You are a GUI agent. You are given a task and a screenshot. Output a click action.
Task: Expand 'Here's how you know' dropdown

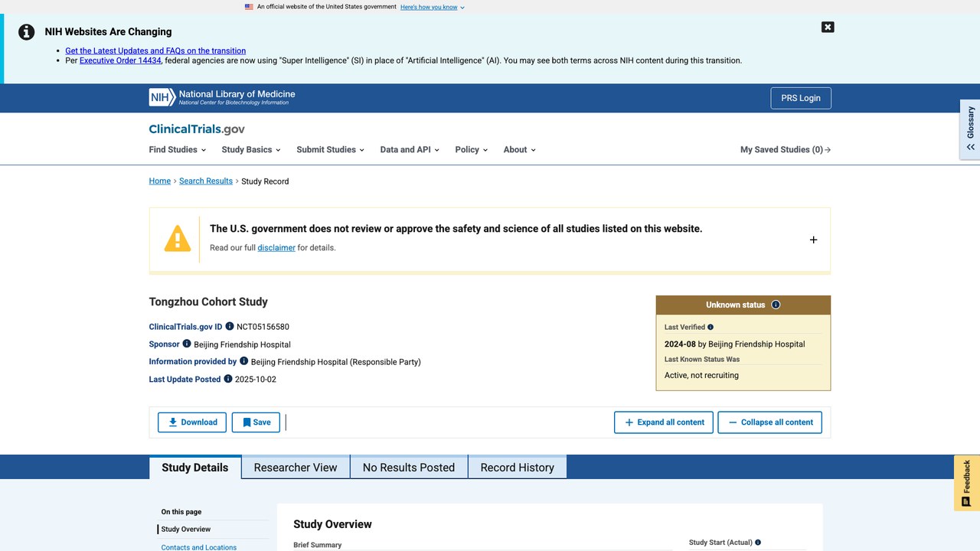click(433, 7)
